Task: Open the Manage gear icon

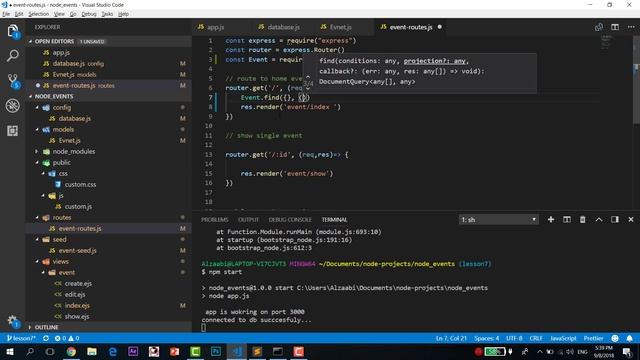Action: pos(12,320)
